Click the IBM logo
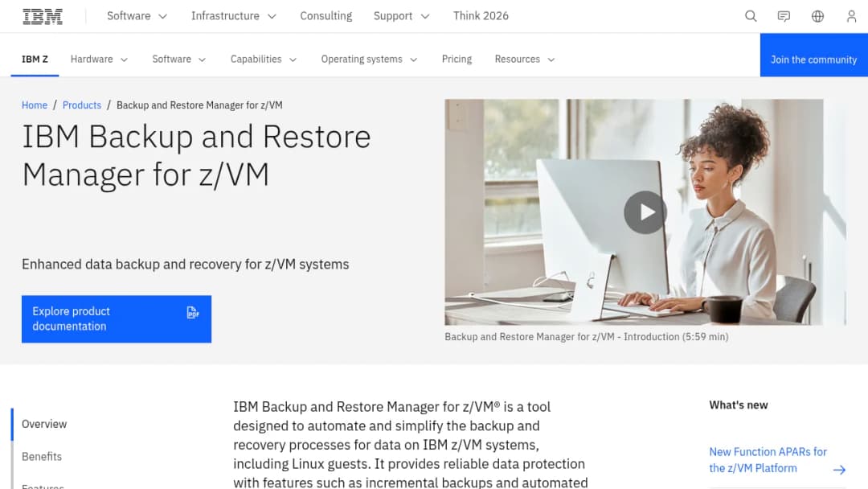 point(42,16)
